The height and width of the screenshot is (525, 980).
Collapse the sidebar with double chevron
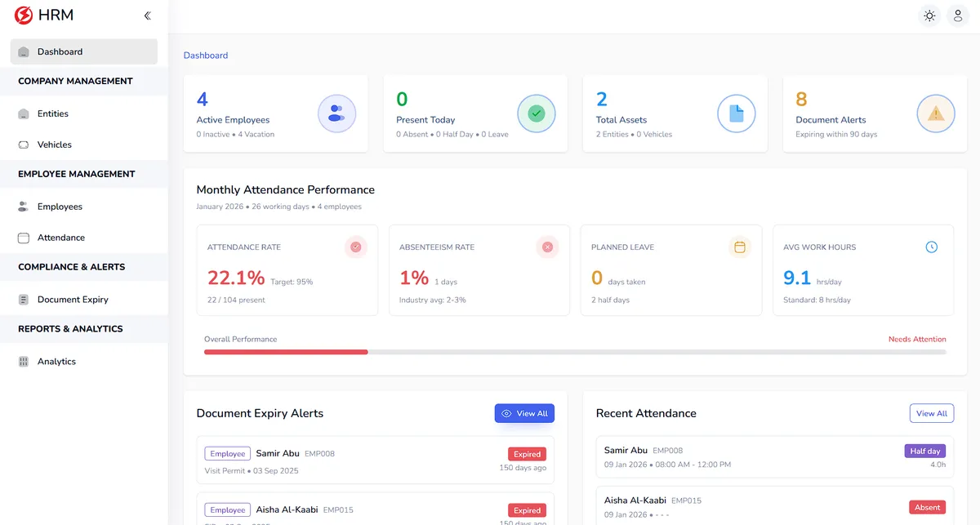click(147, 16)
